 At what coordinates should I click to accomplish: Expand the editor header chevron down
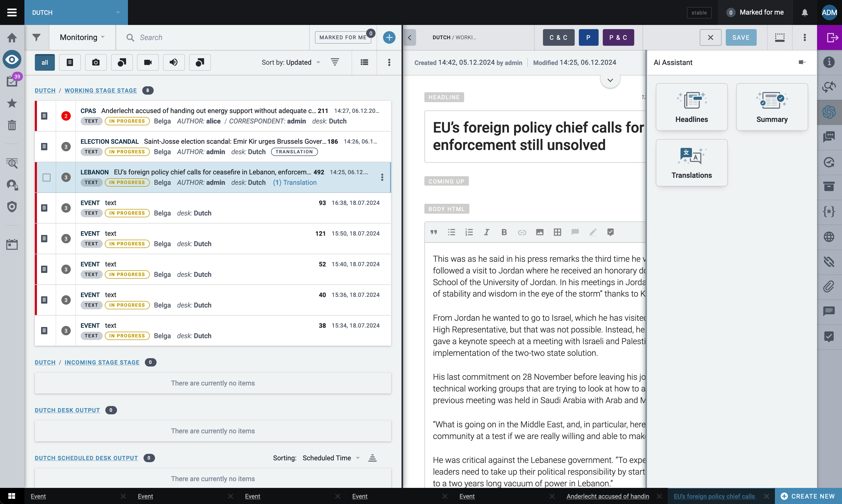tap(610, 80)
